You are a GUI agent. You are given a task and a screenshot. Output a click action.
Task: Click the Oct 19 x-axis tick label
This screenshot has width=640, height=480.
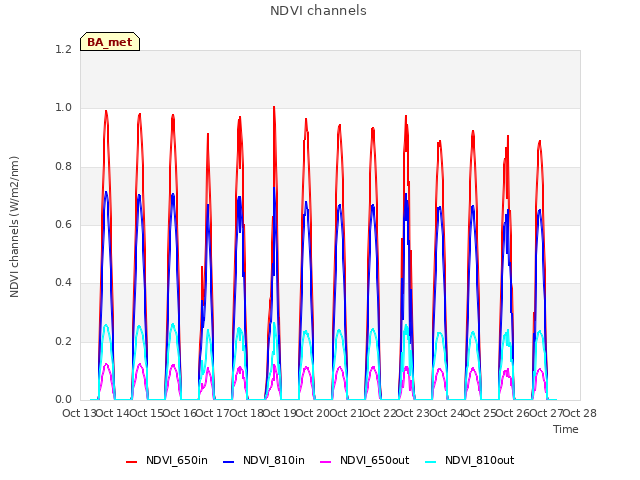click(279, 413)
